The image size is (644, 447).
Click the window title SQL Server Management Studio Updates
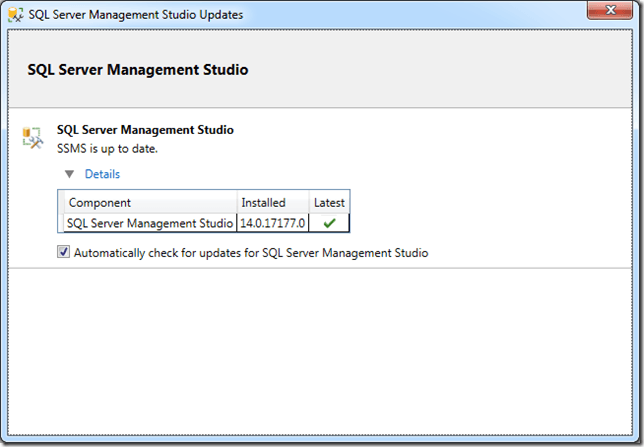pos(136,15)
